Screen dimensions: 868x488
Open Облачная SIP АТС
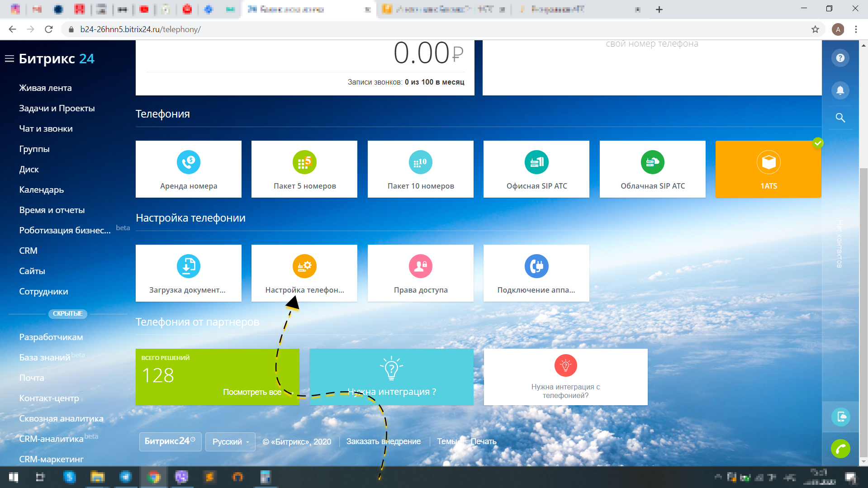pos(652,169)
